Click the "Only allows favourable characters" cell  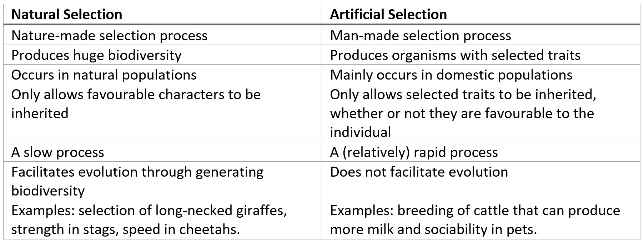136,104
